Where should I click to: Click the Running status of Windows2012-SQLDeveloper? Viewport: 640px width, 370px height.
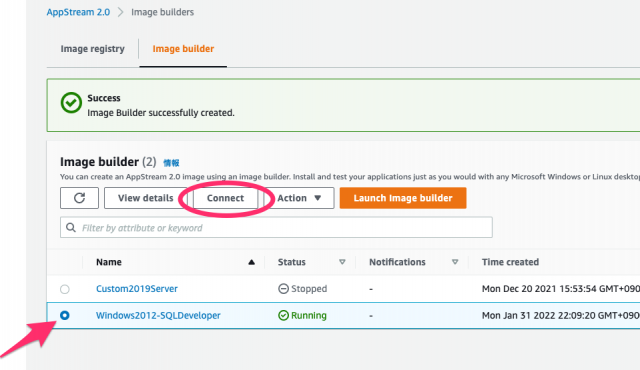302,315
